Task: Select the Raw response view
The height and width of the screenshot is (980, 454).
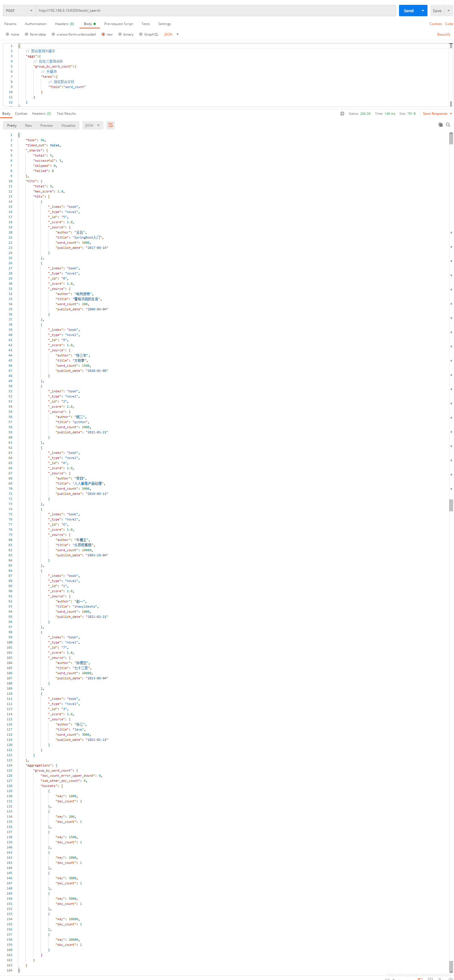Action: (x=28, y=125)
